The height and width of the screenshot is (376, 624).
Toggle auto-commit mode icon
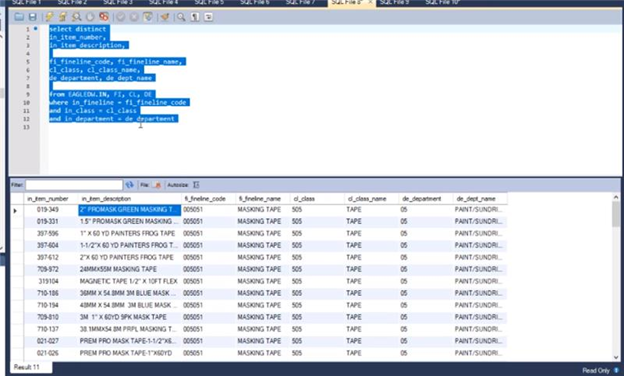(148, 17)
